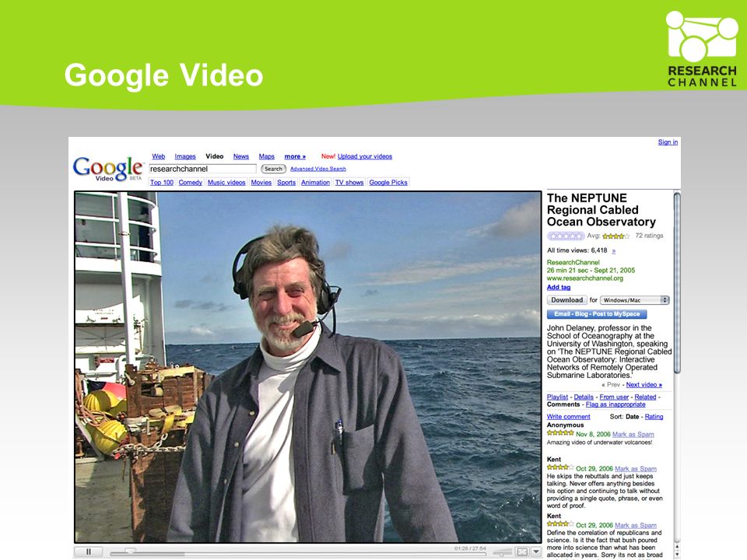Click the video frame of John Delaney
747x560 pixels.
[x=308, y=366]
